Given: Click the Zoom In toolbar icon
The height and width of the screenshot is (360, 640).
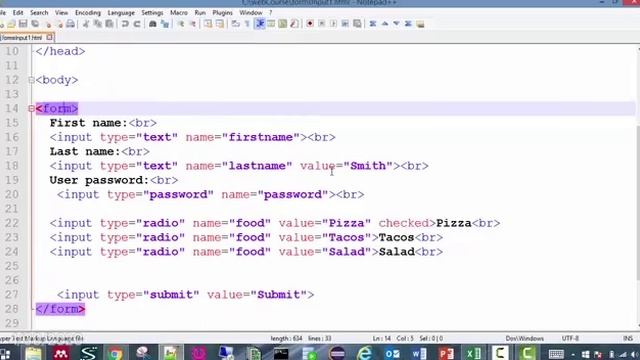Looking at the screenshot, I should tap(181, 24).
